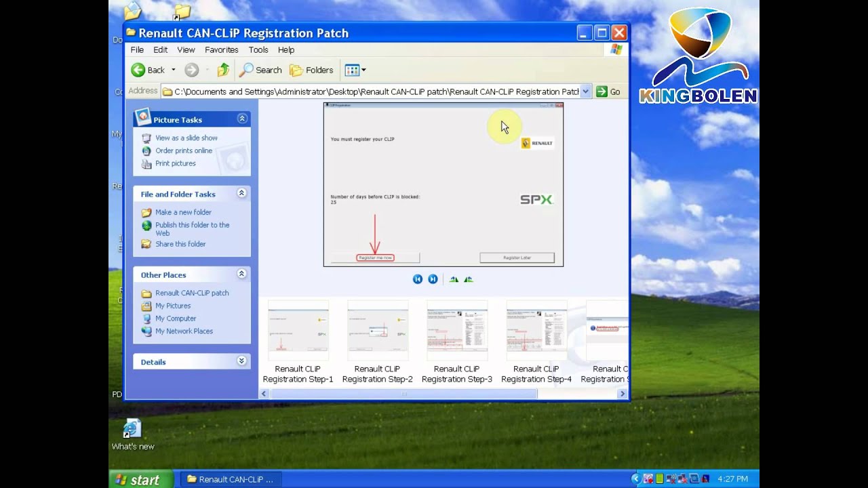Screen dimensions: 868x488
Task: Click the filmstrip scroll left arrow
Action: (x=264, y=394)
